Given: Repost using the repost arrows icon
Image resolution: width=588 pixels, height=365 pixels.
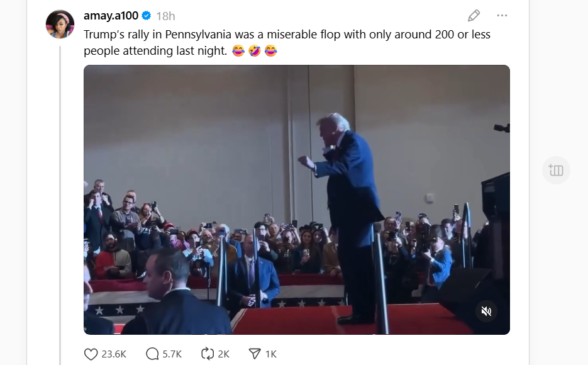Looking at the screenshot, I should [x=208, y=354].
